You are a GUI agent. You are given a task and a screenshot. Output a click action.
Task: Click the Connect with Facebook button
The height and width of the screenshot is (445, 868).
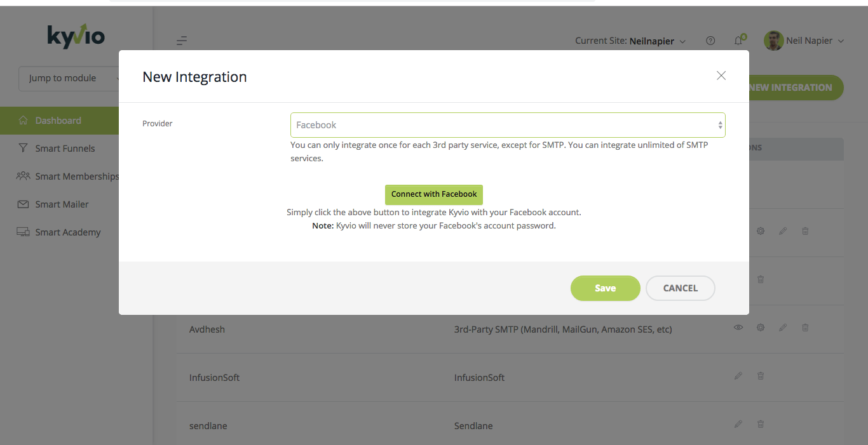click(434, 194)
